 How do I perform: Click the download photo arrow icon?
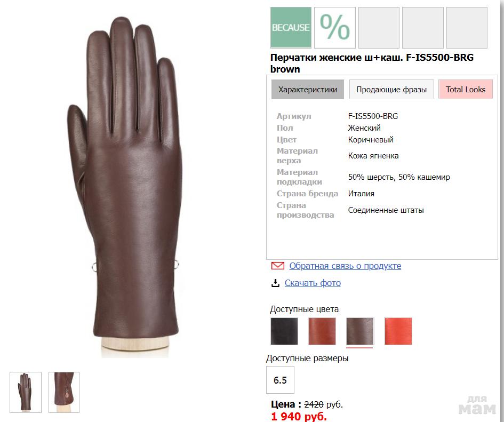click(x=275, y=283)
